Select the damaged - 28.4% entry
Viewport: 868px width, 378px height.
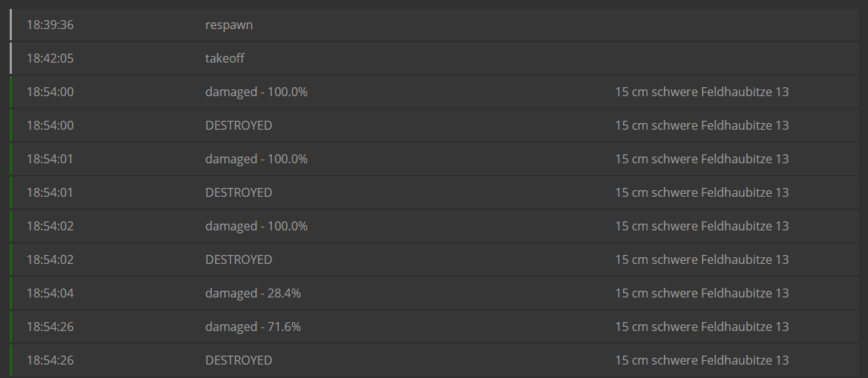(253, 293)
